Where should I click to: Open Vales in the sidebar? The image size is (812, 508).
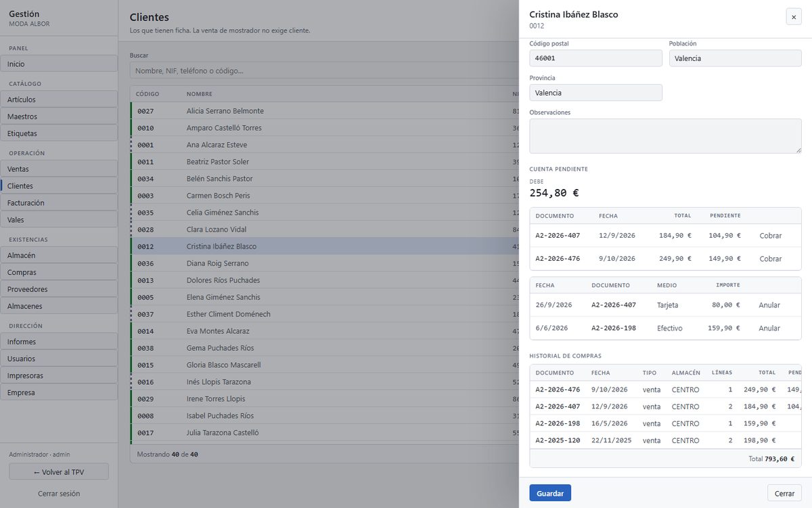(x=60, y=219)
